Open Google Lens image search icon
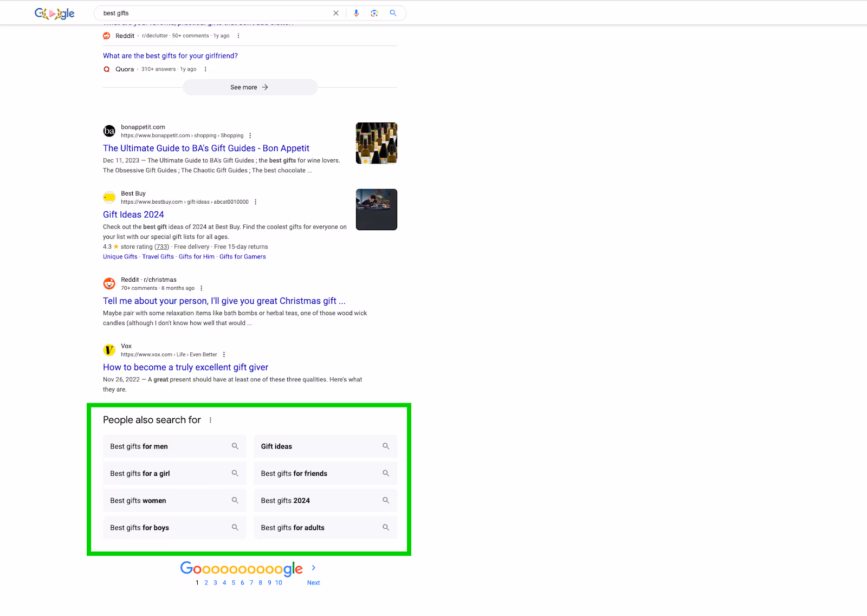Screen dimensions: 867x616 (374, 13)
